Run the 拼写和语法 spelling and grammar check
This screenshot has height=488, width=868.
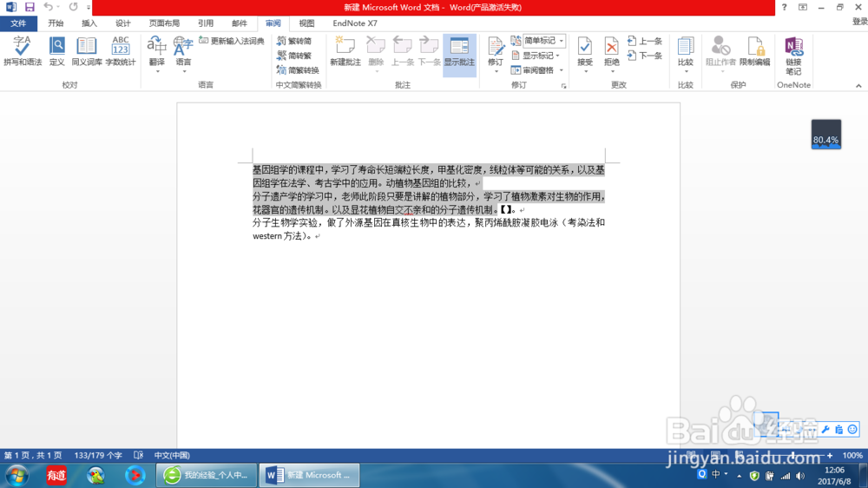point(23,51)
